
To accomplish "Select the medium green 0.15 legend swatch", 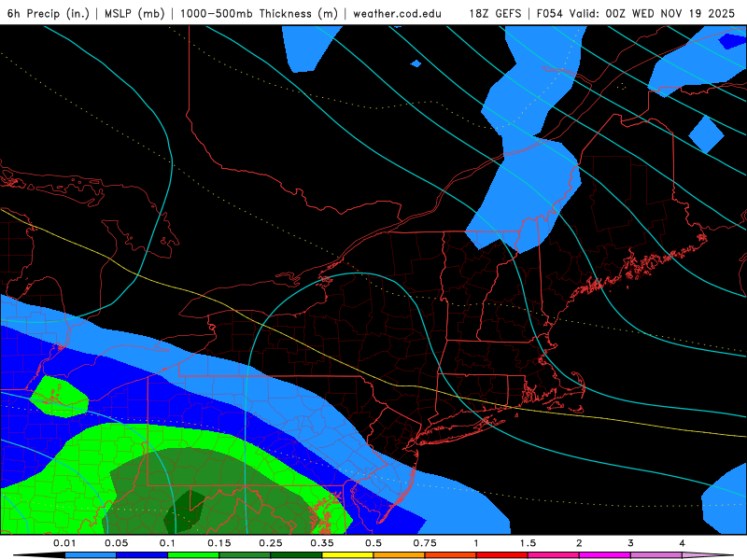I will tap(245, 555).
